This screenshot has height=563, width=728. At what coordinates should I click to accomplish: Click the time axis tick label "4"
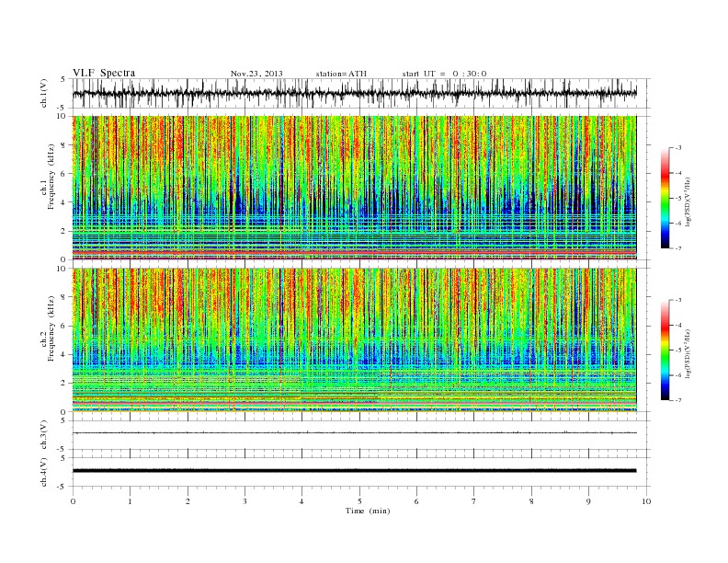301,501
